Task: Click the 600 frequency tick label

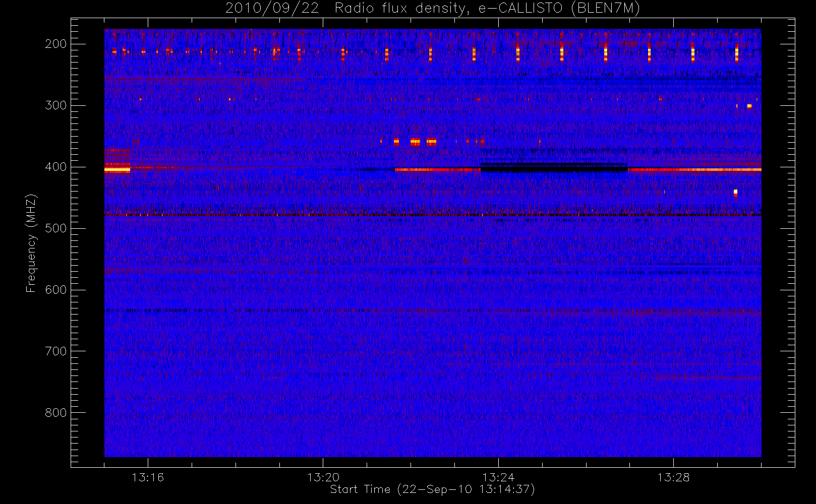Action: tap(56, 290)
